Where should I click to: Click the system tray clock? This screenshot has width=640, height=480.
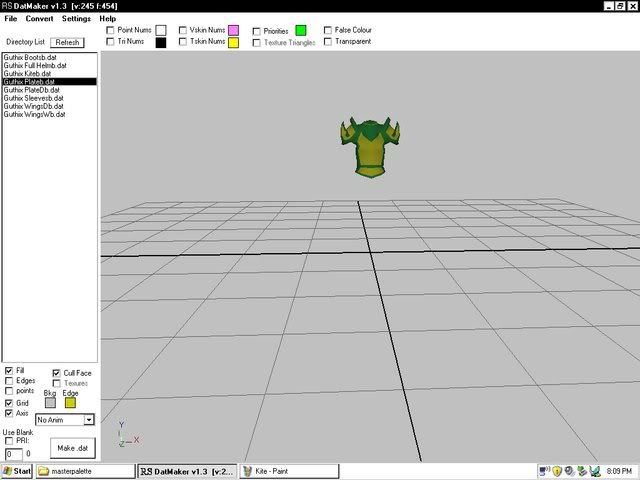pos(619,471)
